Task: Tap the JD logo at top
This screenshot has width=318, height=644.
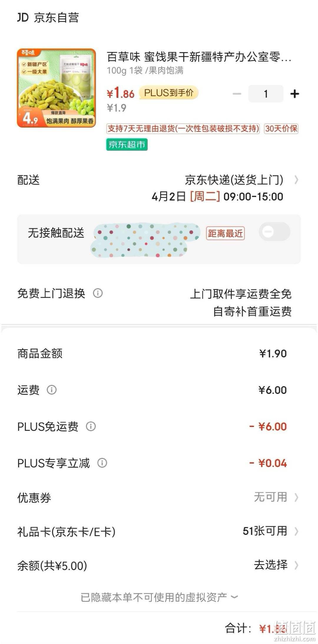Action: coord(23,17)
